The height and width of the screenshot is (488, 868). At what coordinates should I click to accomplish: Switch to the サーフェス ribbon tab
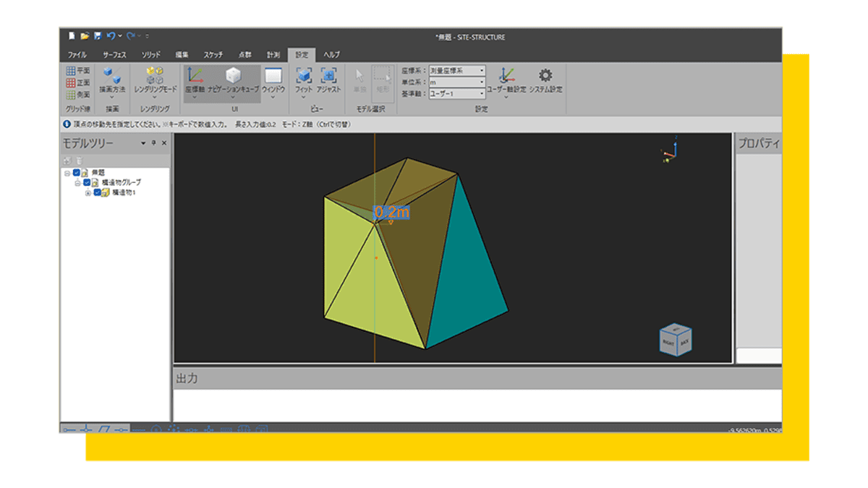116,55
